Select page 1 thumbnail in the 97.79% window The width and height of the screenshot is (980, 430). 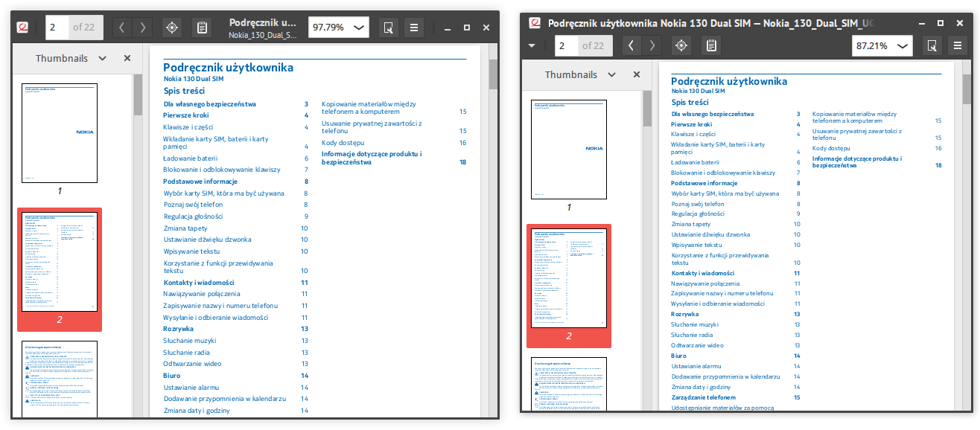coord(60,133)
